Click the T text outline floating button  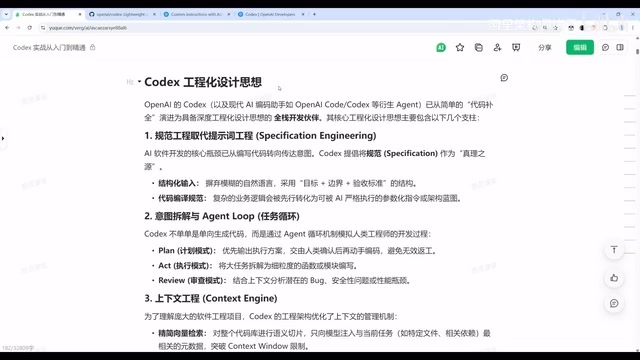click(614, 250)
